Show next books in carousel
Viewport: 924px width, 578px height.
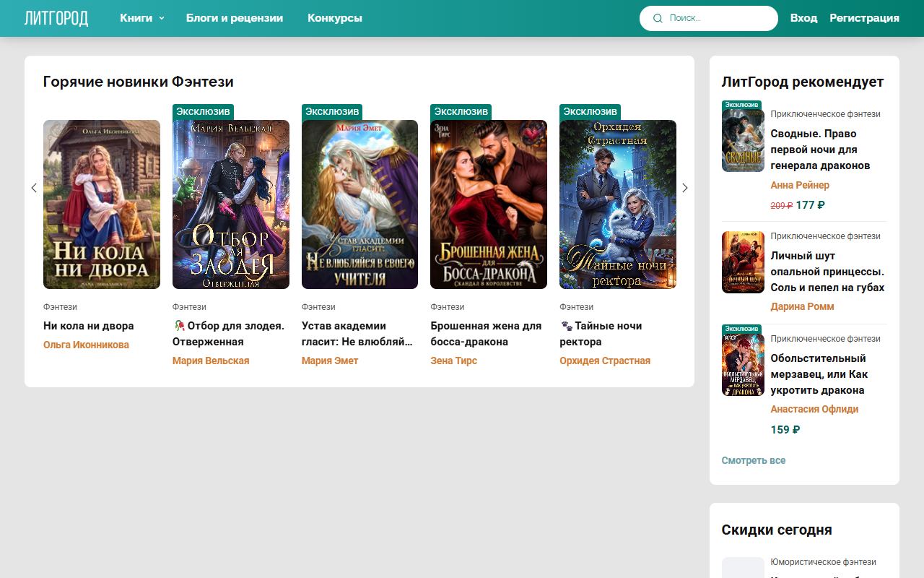(685, 188)
